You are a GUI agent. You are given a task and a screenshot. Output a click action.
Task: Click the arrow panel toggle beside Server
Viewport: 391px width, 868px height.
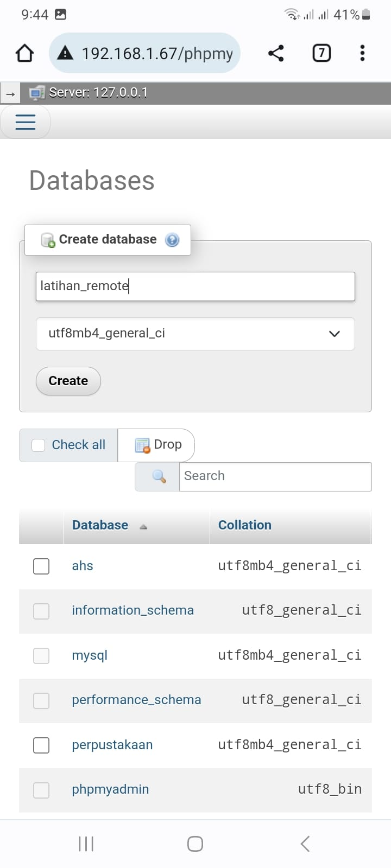(10, 94)
